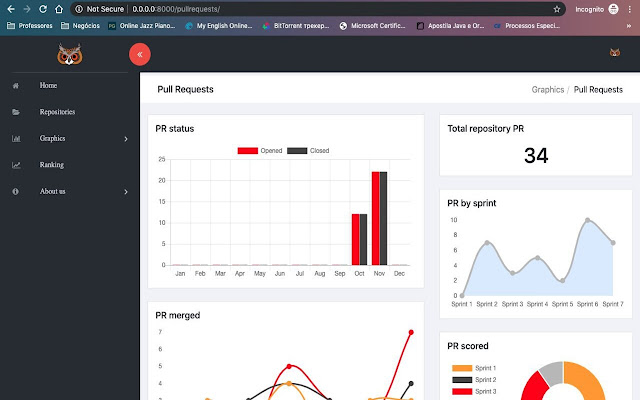This screenshot has height=400, width=640.
Task: Click the owl logo in the sidebar
Action: click(x=70, y=54)
